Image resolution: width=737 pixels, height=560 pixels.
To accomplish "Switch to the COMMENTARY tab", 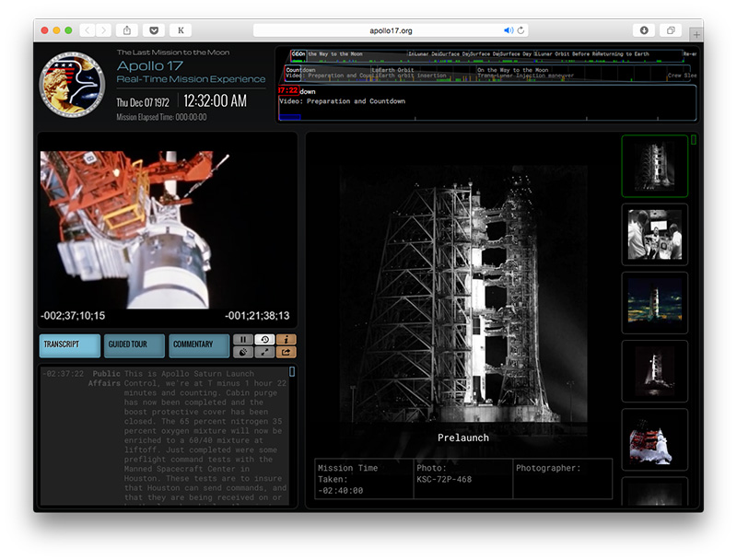I will click(199, 345).
